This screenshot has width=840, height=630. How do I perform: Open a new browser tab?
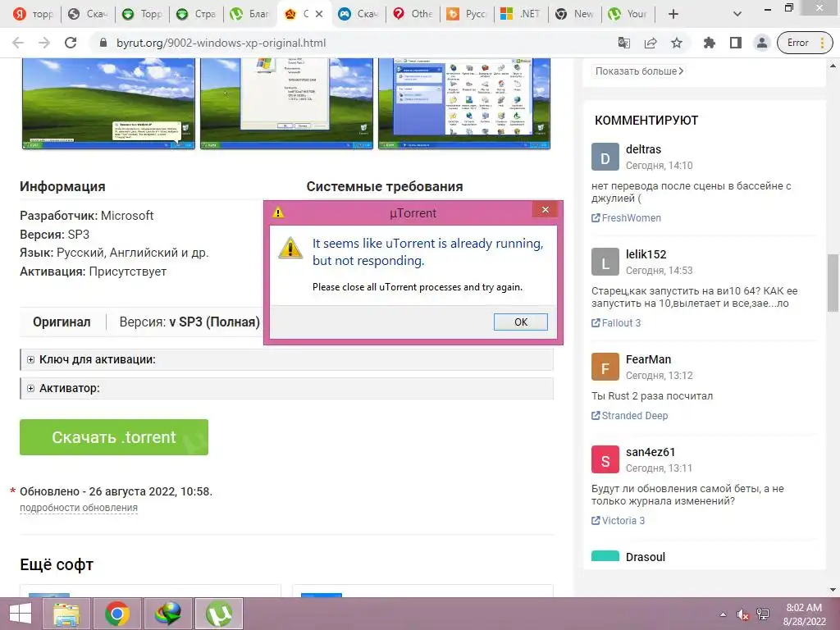pos(673,14)
